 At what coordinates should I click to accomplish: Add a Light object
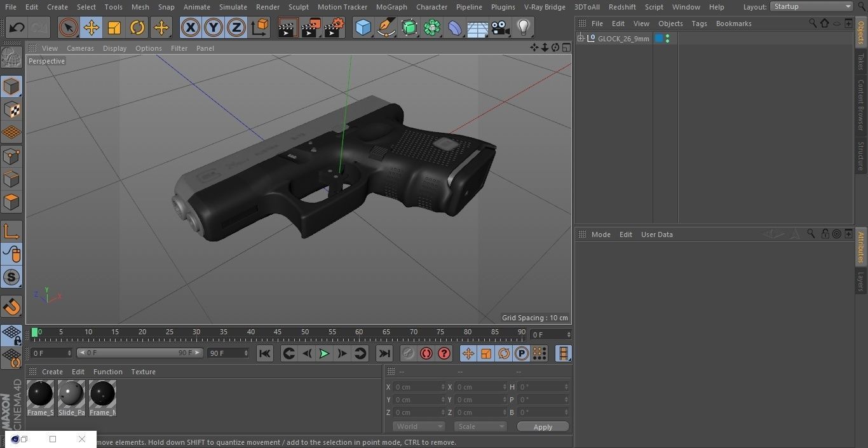[524, 28]
